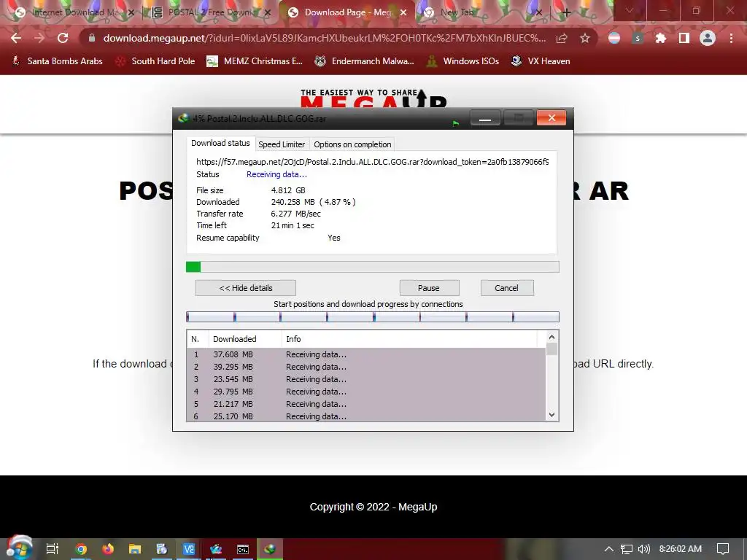Click the address bar URL field
Screen dimensions: 747x560
[x=324, y=38]
